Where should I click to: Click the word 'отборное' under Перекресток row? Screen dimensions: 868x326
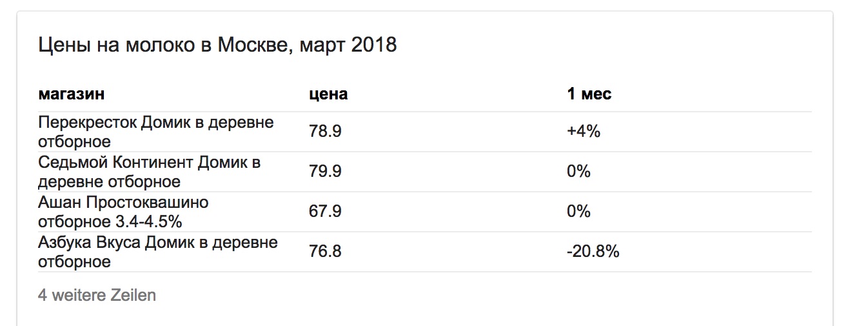[75, 141]
